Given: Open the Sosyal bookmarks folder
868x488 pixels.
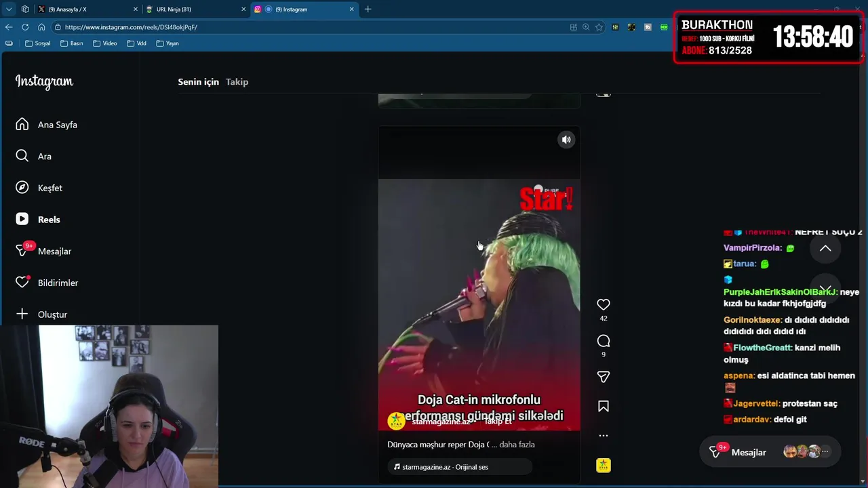Looking at the screenshot, I should point(38,43).
